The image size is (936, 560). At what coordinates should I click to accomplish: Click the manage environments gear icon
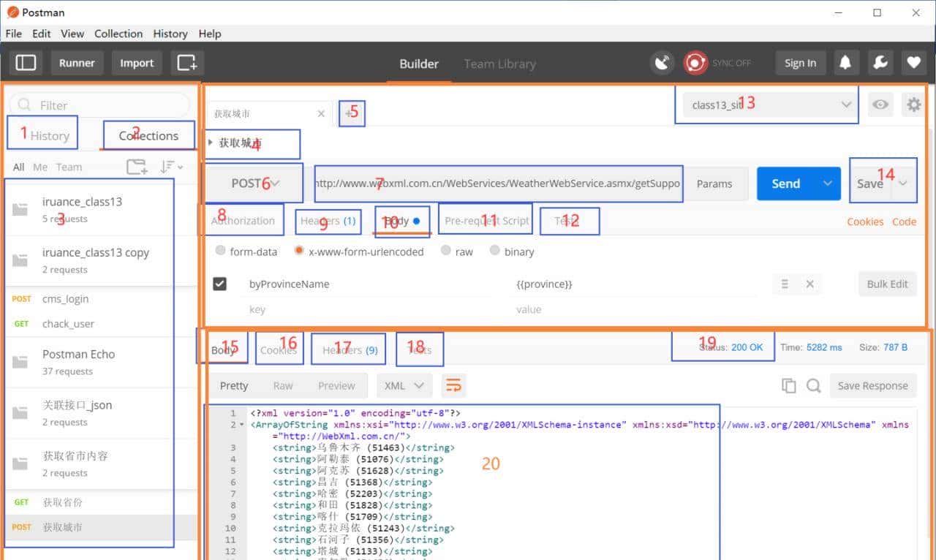[x=913, y=105]
